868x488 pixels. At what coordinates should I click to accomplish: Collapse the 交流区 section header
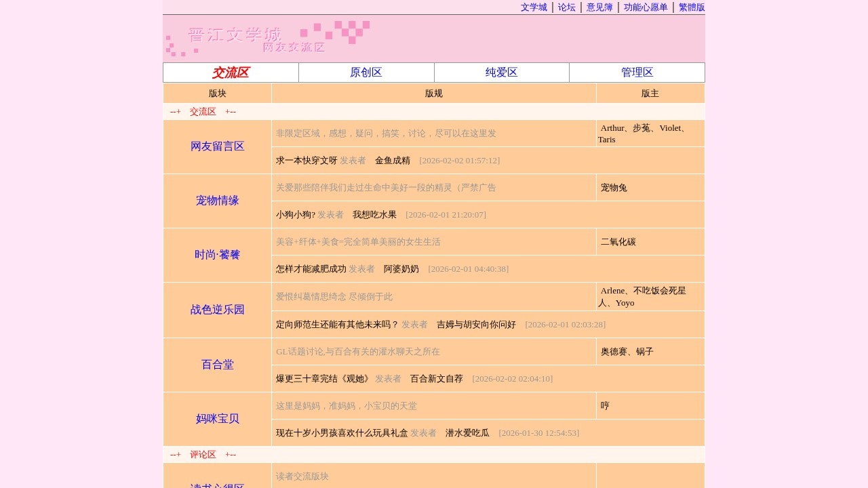(203, 111)
